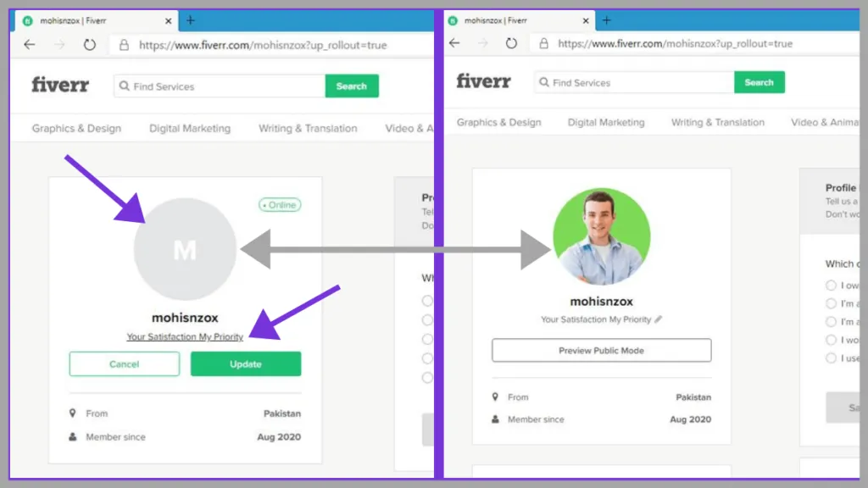This screenshot has height=488, width=868.
Task: Click back arrow in left browser window
Action: coord(30,45)
